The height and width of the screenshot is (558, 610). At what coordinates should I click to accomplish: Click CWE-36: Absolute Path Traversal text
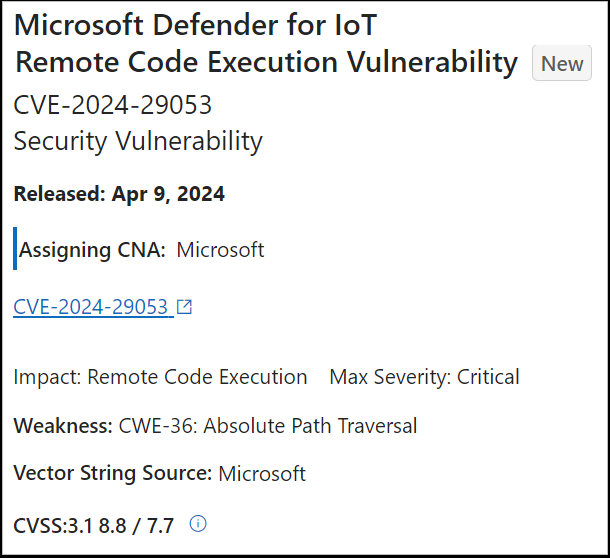(268, 425)
